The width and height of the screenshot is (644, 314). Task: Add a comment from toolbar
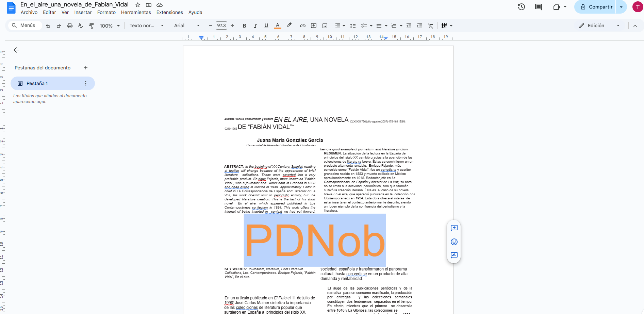click(x=314, y=26)
